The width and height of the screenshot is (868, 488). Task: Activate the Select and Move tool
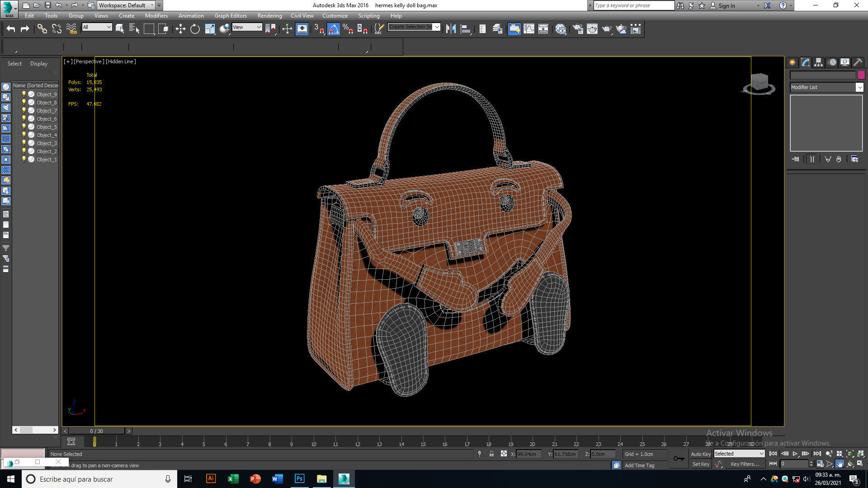[180, 29]
